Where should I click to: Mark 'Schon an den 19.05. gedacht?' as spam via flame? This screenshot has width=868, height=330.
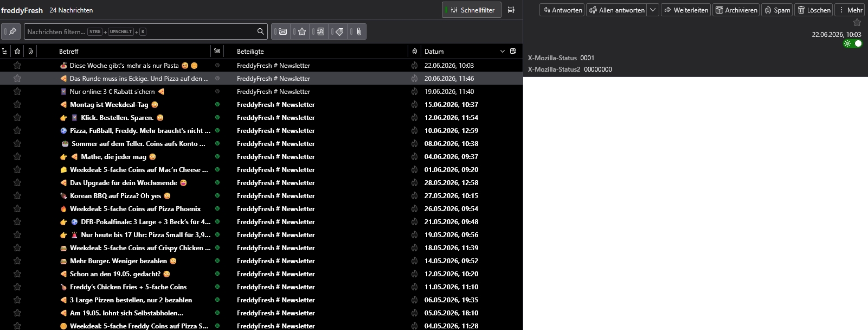pos(415,274)
